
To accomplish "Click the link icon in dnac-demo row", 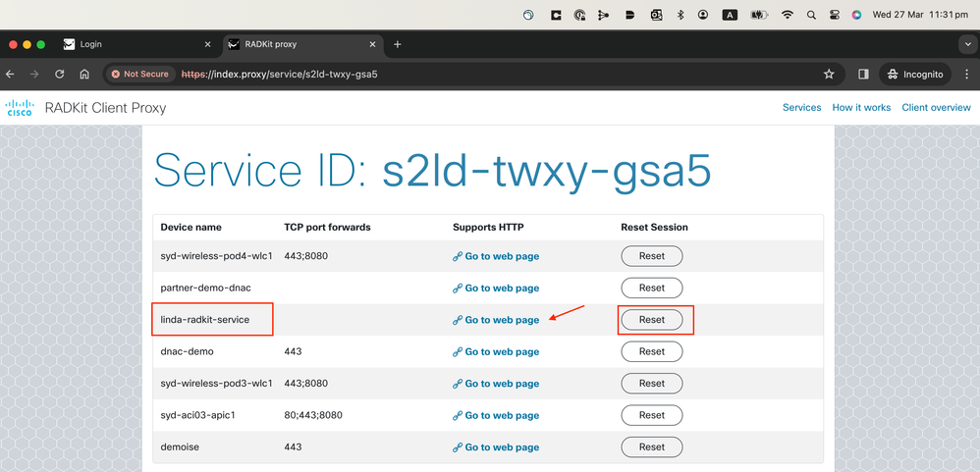I will pyautogui.click(x=458, y=352).
